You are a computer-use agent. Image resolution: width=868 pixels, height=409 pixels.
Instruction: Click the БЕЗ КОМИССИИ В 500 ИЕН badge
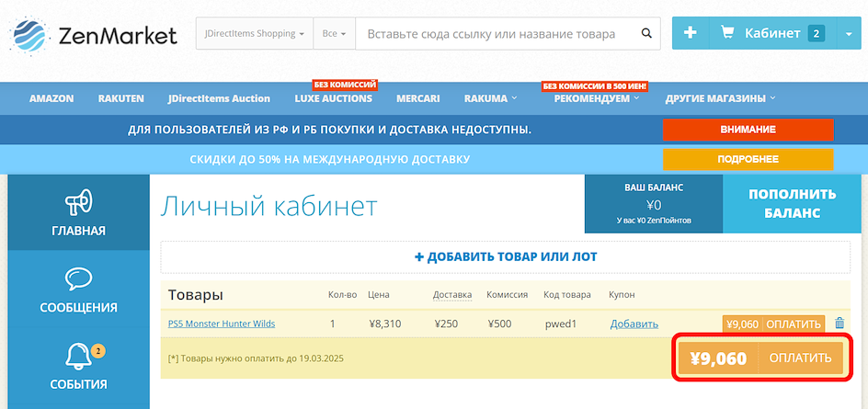coord(594,86)
